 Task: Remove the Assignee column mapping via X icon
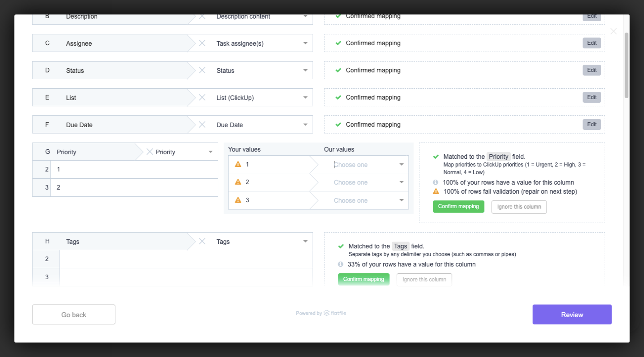[x=202, y=43]
